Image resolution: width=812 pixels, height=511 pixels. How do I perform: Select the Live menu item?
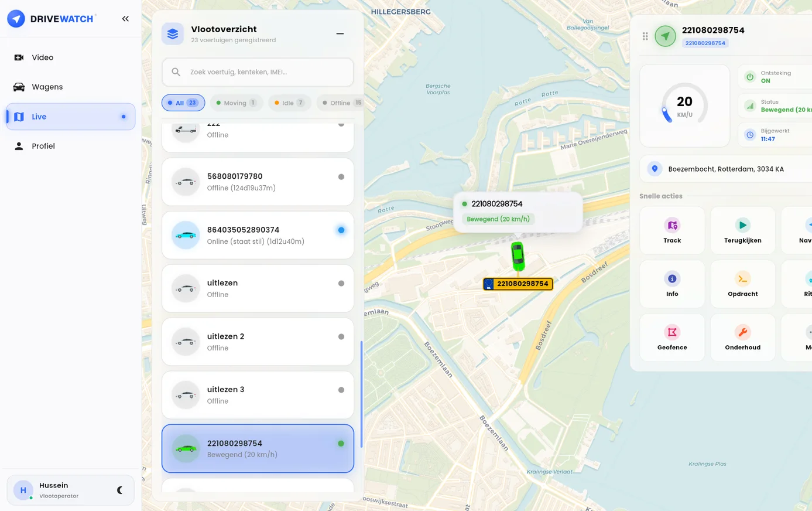point(70,117)
